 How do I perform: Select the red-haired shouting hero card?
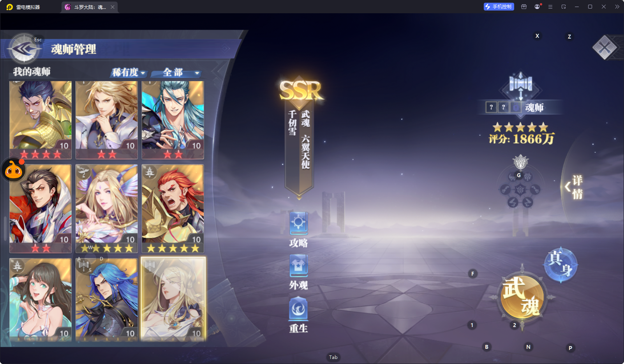(x=173, y=209)
